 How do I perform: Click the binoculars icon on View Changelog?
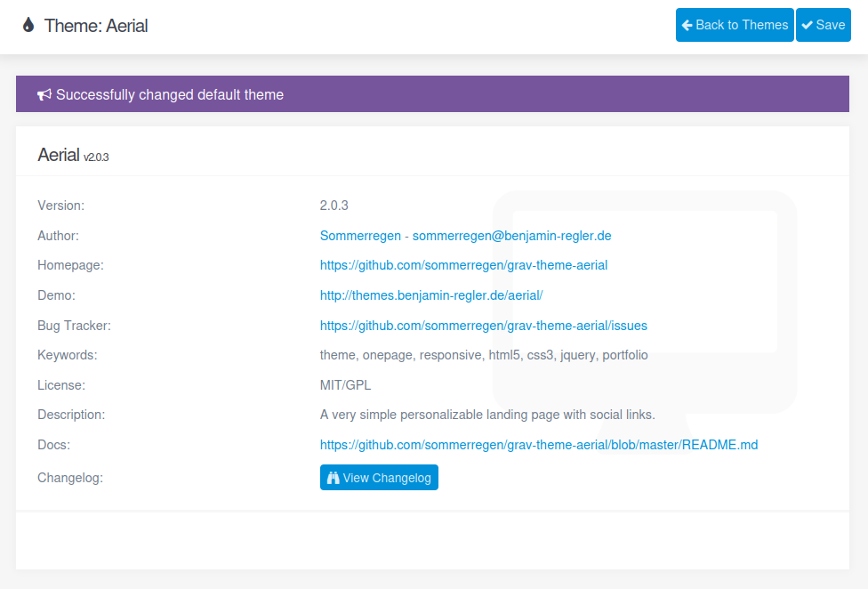pos(333,478)
